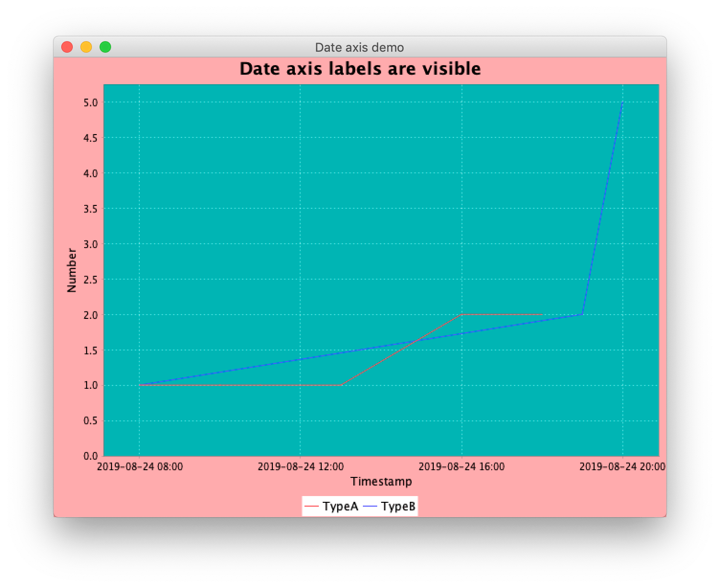Toggle visibility of the TypeA series

(x=340, y=505)
